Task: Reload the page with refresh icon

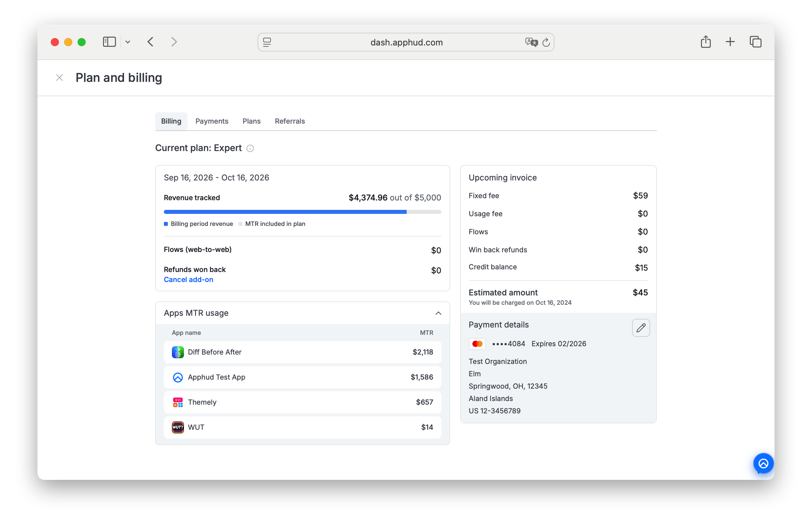Action: click(546, 42)
